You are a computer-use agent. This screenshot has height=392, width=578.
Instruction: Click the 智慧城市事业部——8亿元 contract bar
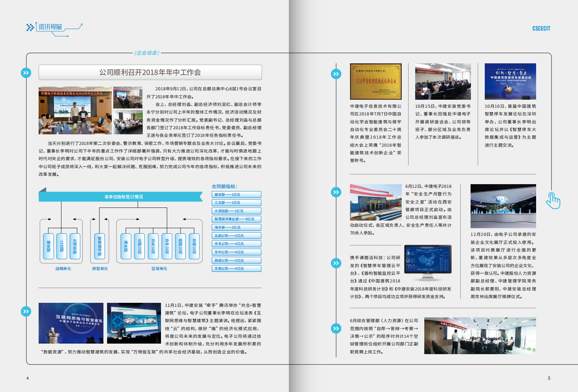[x=236, y=219]
